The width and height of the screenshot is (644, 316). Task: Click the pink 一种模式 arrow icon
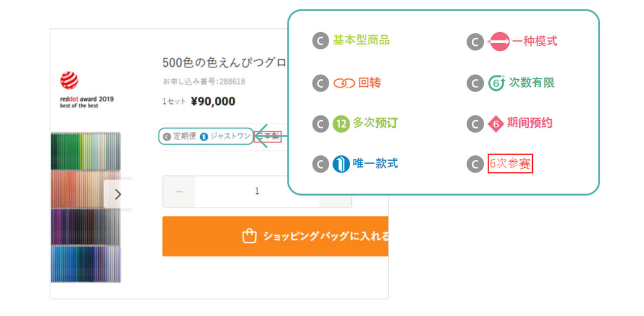tap(499, 42)
